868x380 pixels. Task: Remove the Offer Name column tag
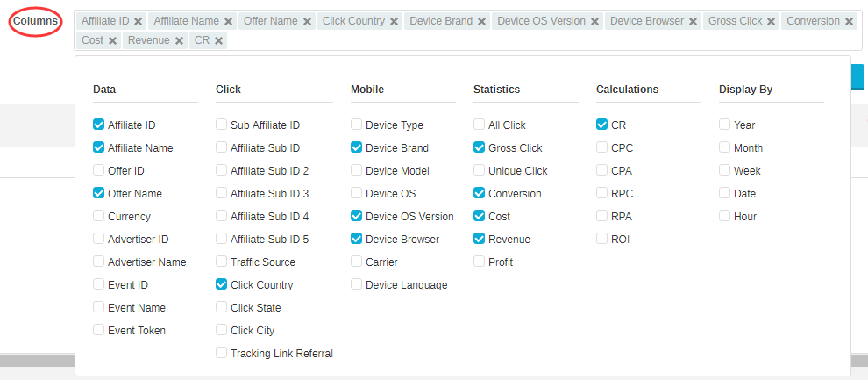307,22
